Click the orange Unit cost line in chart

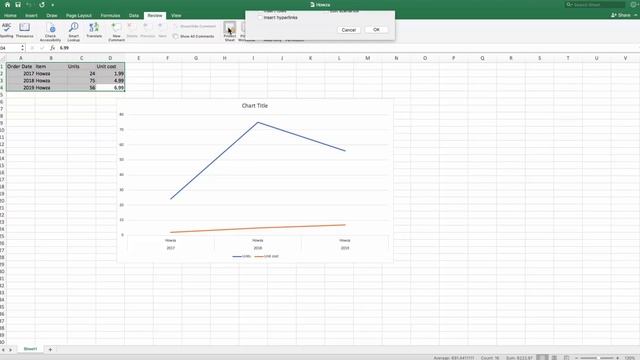pyautogui.click(x=258, y=229)
